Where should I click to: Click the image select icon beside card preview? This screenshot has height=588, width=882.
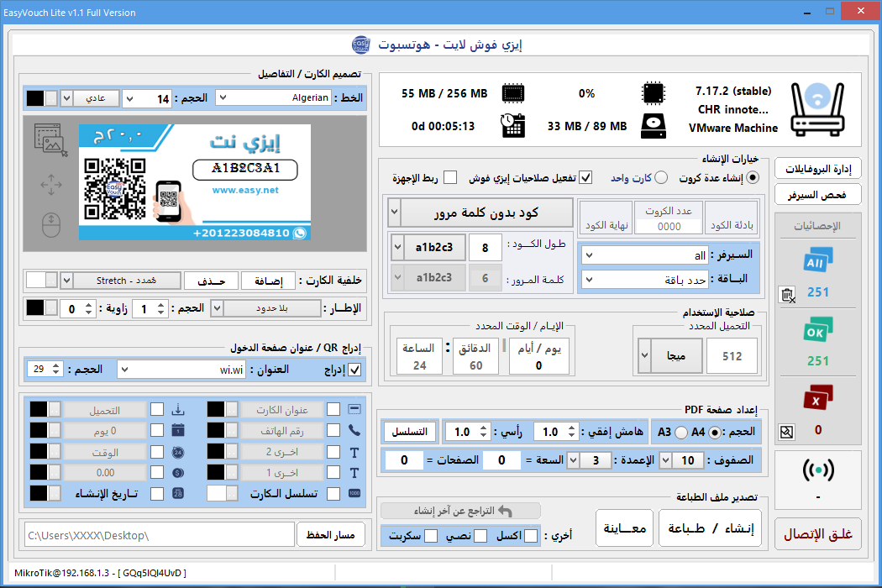[x=50, y=138]
